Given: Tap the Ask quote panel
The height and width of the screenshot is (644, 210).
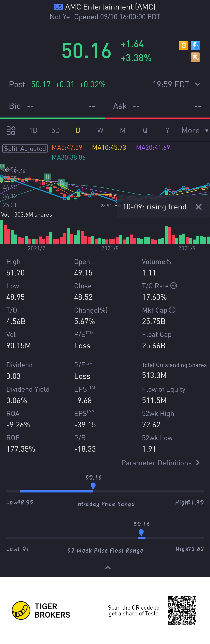Looking at the screenshot, I should click(x=157, y=106).
